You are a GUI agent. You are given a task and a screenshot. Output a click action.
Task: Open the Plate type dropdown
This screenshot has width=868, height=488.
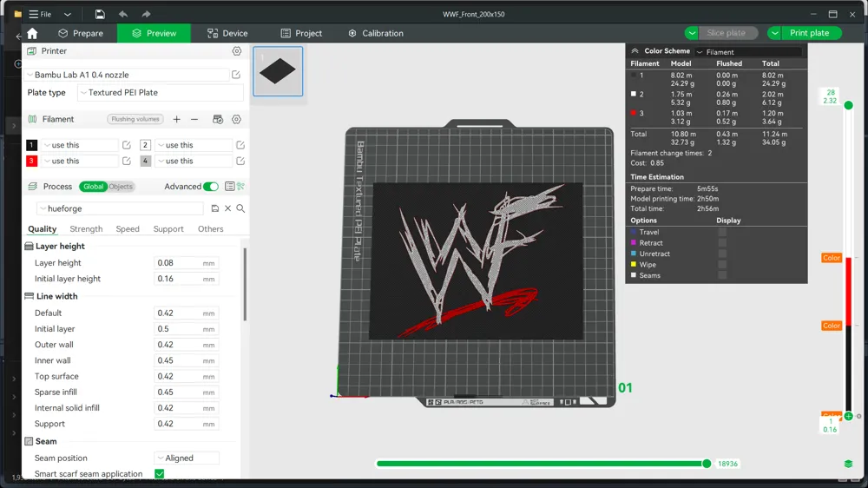(161, 93)
